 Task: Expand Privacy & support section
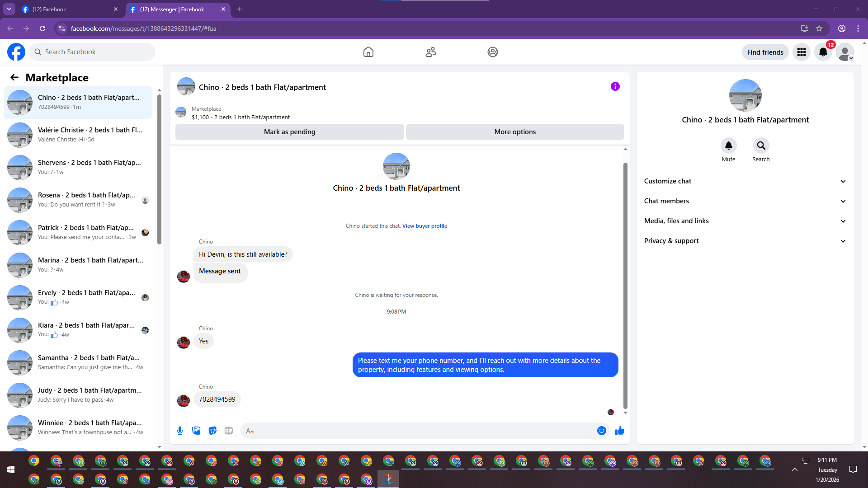745,241
